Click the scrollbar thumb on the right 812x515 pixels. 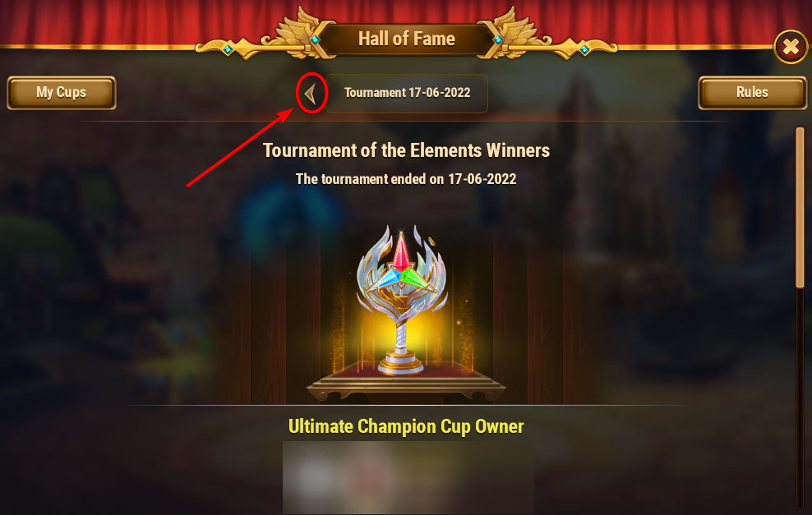pos(800,207)
